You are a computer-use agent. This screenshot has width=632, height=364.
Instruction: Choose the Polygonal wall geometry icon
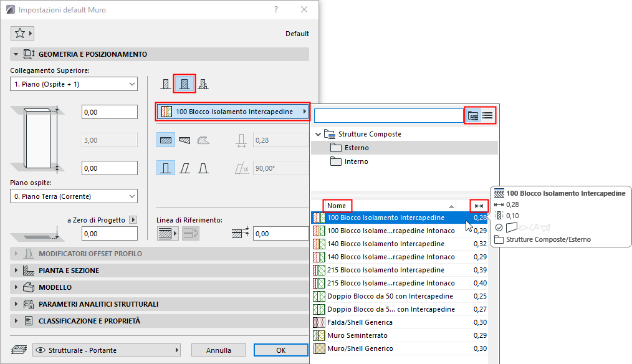[x=203, y=140]
